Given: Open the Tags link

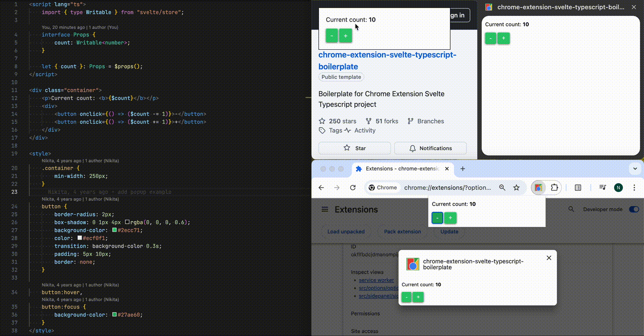Looking at the screenshot, I should coord(336,130).
